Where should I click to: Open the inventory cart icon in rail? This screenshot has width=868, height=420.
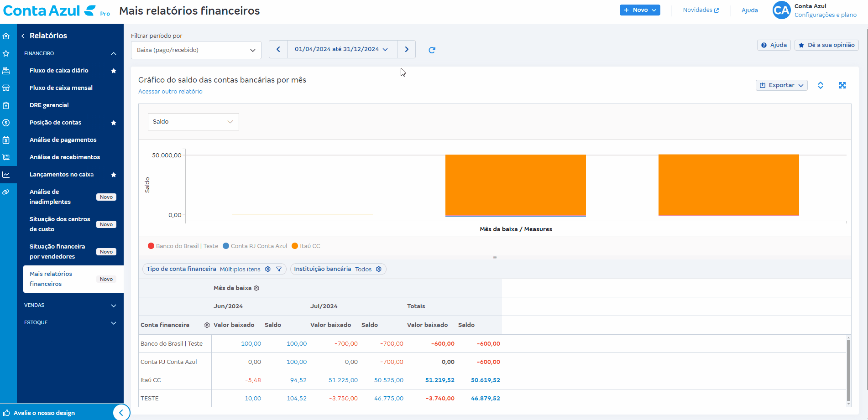point(6,157)
